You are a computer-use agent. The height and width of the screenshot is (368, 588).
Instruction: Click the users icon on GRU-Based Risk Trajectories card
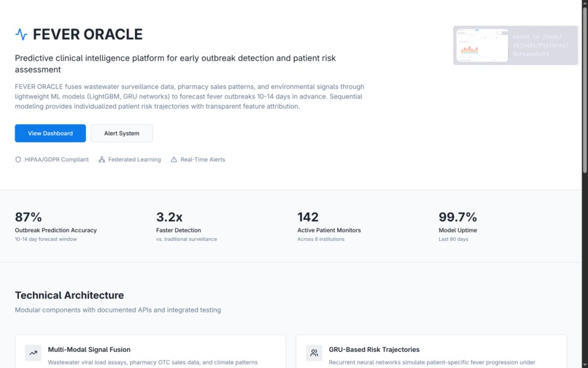click(314, 353)
